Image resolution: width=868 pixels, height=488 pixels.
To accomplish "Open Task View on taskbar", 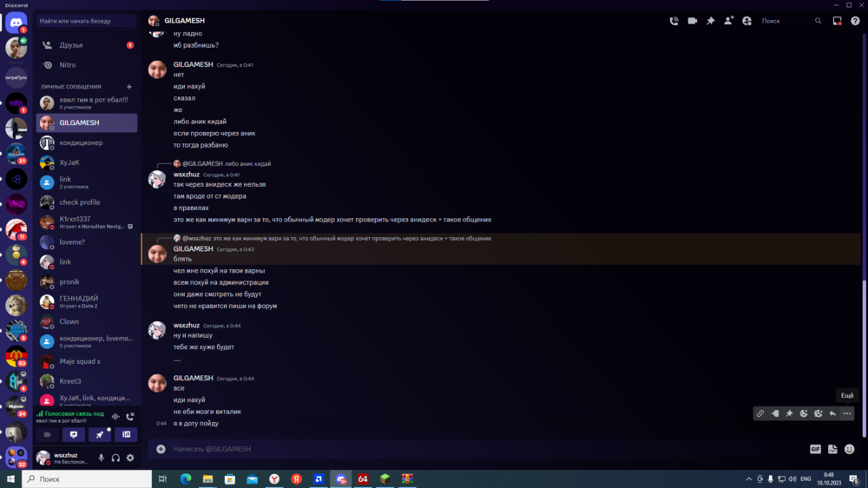I will pos(162,478).
